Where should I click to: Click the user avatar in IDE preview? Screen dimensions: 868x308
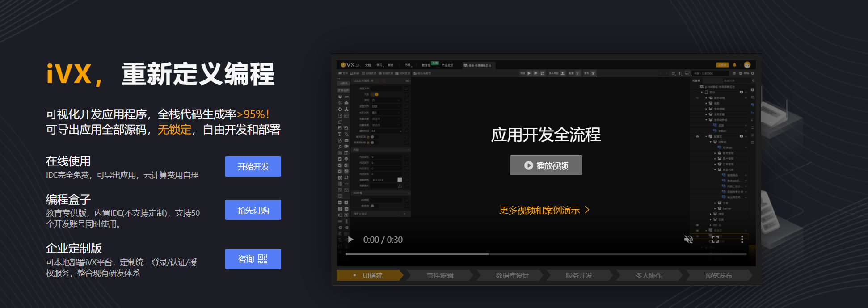[747, 65]
